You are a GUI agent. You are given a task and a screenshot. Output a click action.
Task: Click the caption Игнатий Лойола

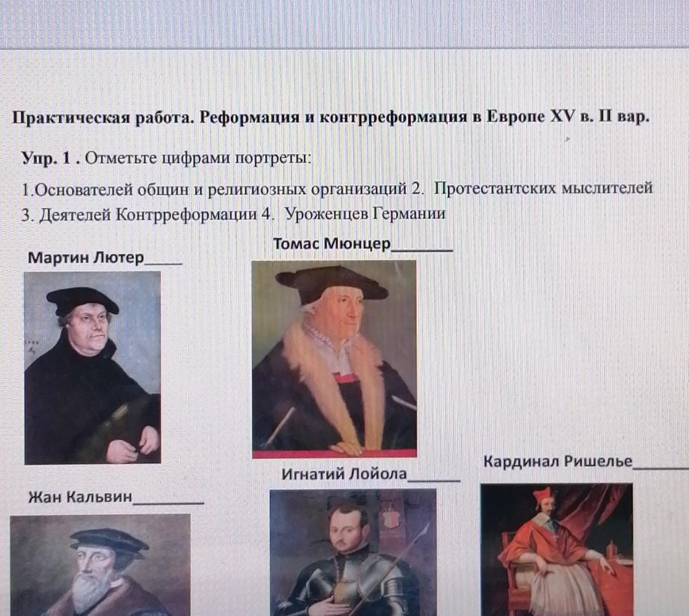tap(344, 474)
